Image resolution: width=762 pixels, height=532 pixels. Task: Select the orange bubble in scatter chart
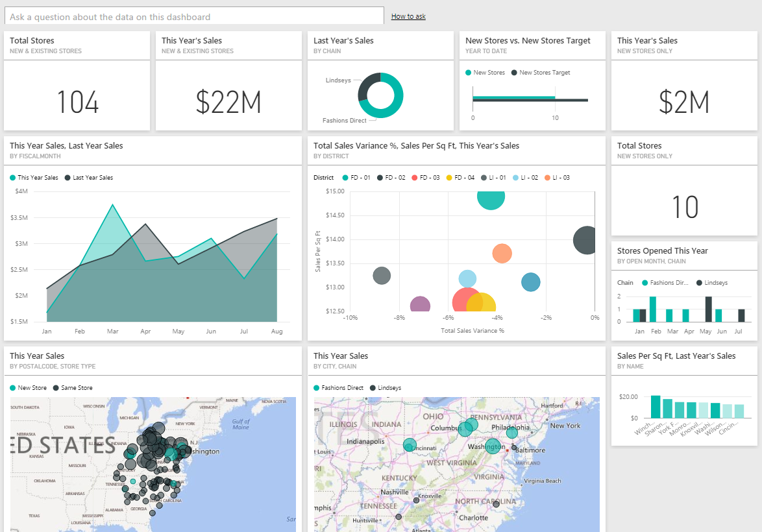[502, 254]
